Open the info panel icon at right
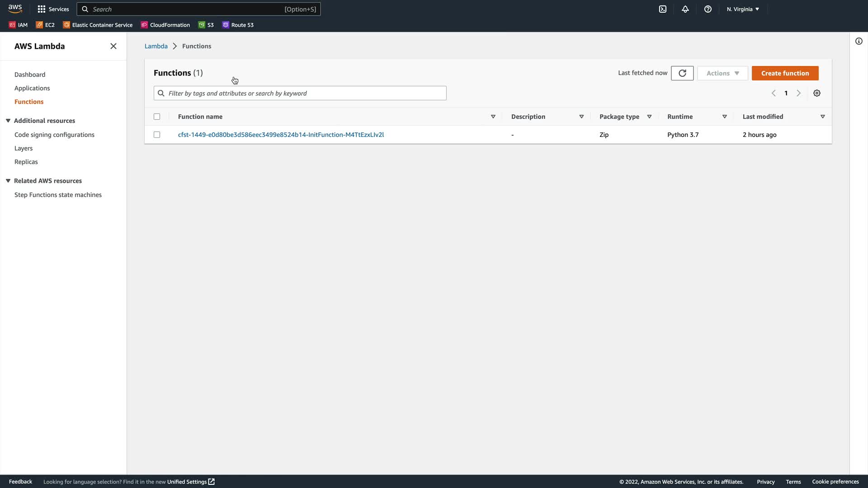Viewport: 868px width, 488px height. pyautogui.click(x=859, y=41)
